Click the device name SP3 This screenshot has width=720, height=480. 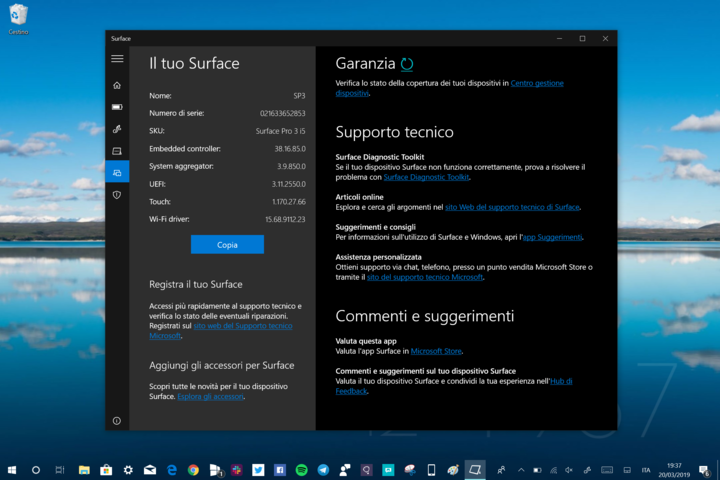click(x=299, y=96)
